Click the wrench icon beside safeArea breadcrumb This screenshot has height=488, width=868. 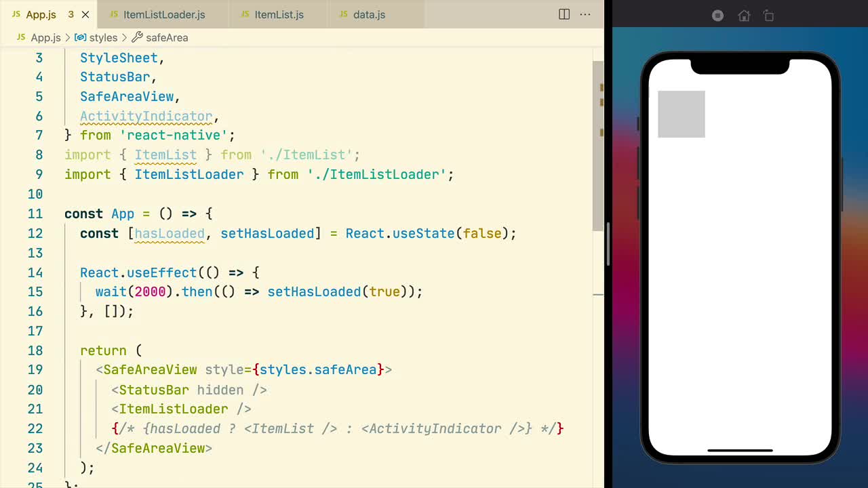(x=137, y=38)
